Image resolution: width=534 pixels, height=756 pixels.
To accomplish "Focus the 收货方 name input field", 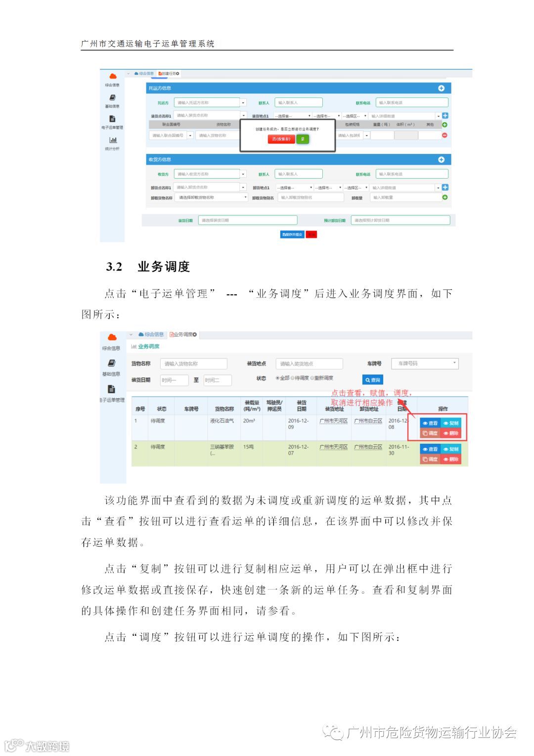I will click(x=207, y=174).
